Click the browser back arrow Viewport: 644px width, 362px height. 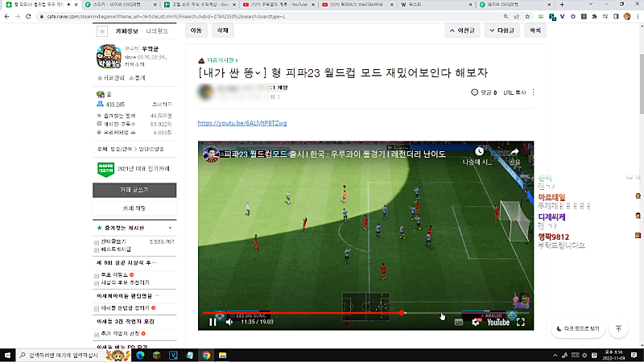pos(7,16)
